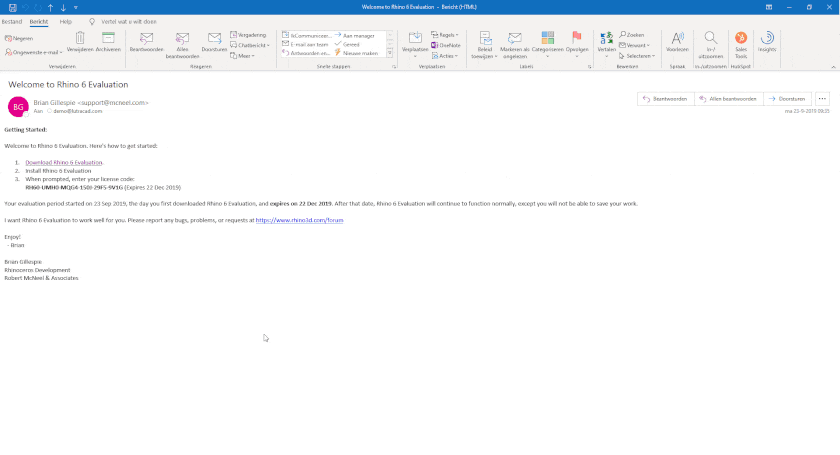
Task: Open the Verwant dropdown
Action: (x=635, y=46)
